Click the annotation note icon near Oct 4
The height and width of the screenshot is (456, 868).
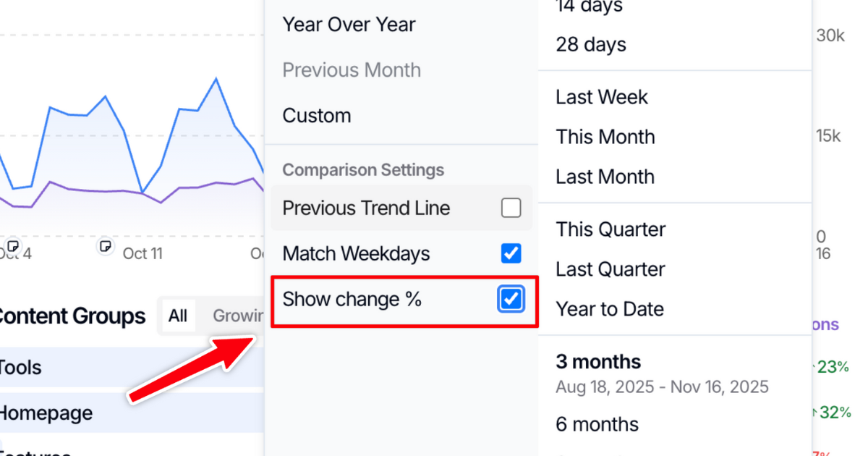click(13, 246)
